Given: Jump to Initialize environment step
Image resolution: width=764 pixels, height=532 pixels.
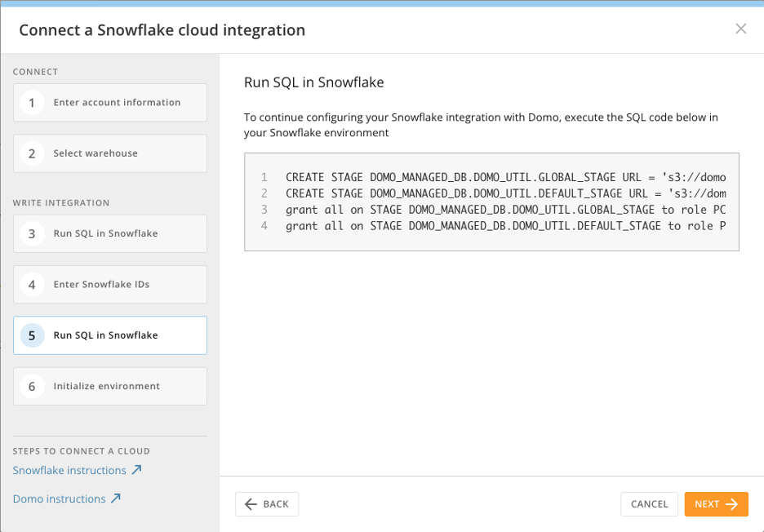Looking at the screenshot, I should pos(106,387).
